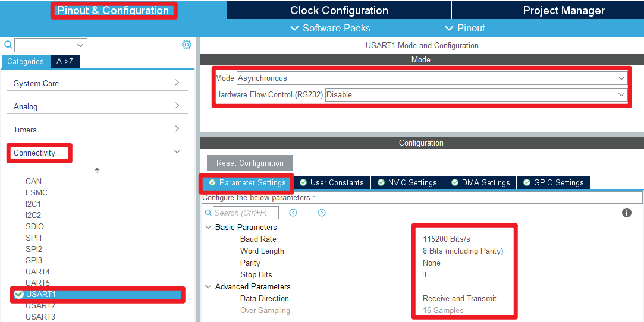Click the info icon in parameter settings
Screen dimensions: 644x322
point(626,213)
